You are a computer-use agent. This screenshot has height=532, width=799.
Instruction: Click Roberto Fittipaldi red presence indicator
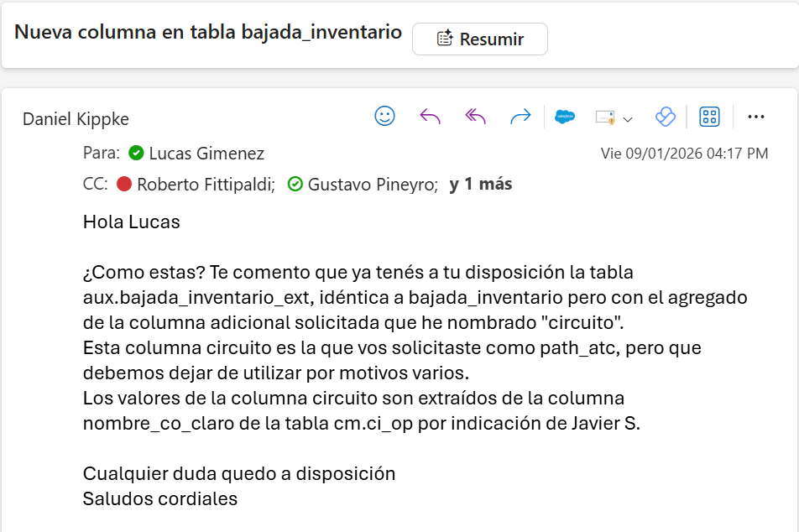[x=124, y=185]
